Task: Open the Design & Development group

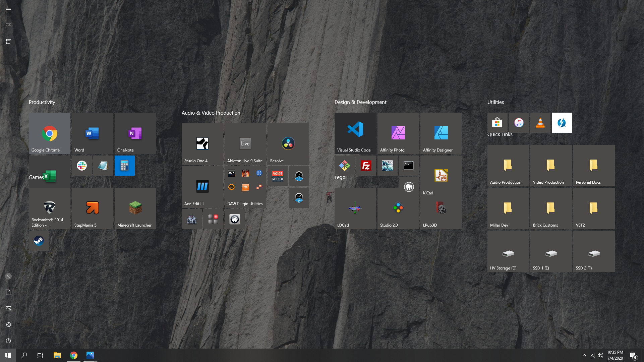Action: click(x=360, y=102)
